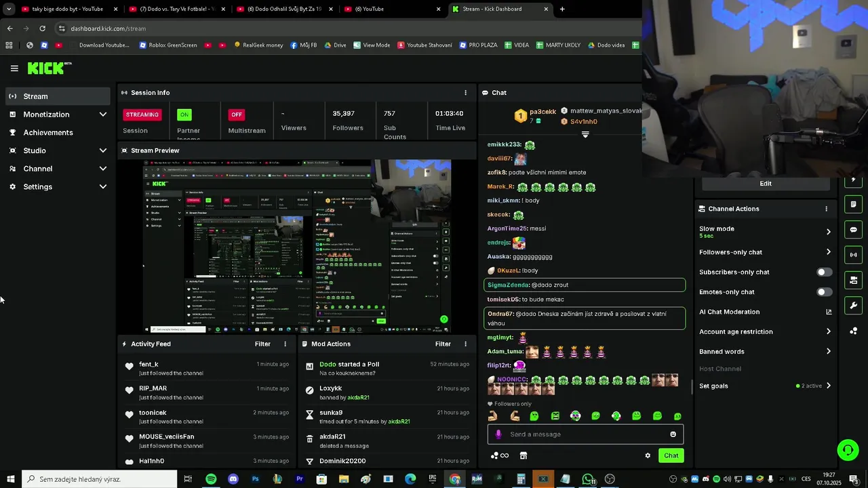Screen dimensions: 868x488
Task: Open Mod Actions Filter dropdown
Action: (x=443, y=344)
